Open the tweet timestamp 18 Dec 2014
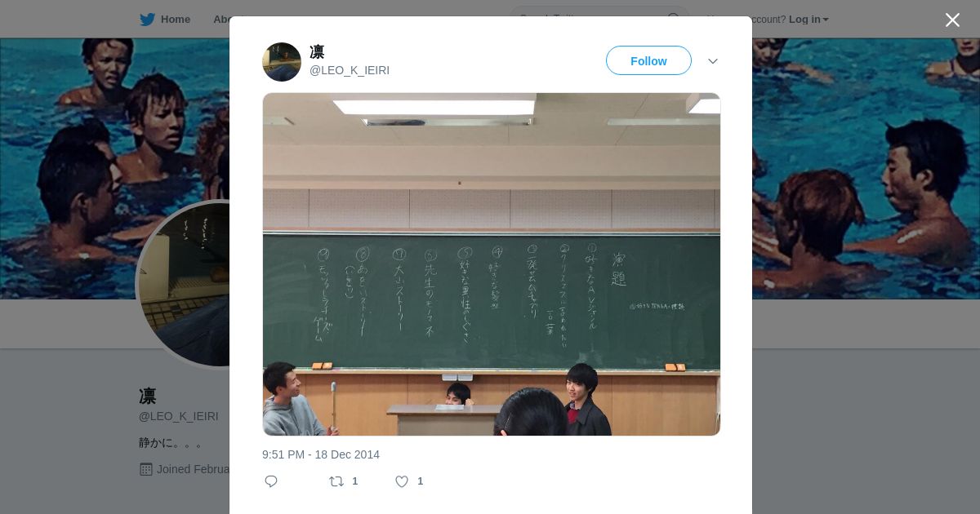 click(x=321, y=454)
